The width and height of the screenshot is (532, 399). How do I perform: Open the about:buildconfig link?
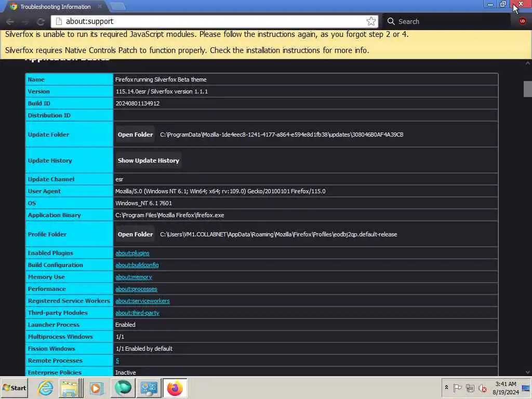click(x=137, y=265)
